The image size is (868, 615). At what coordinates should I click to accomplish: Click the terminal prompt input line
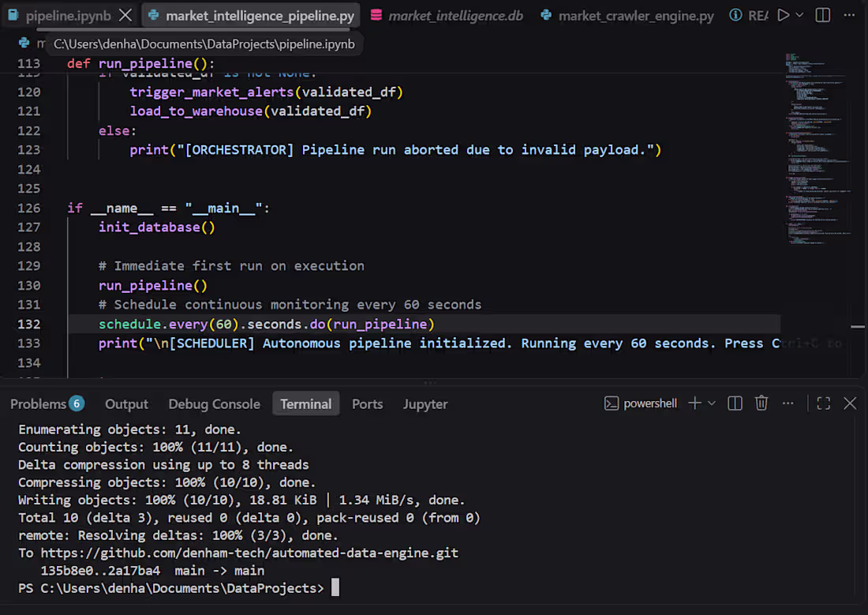pos(178,588)
